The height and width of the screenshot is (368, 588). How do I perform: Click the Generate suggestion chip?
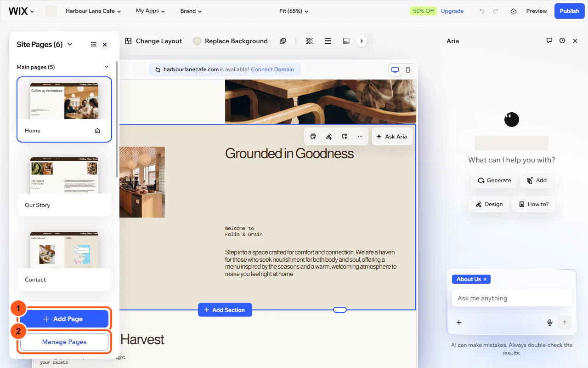tap(494, 180)
